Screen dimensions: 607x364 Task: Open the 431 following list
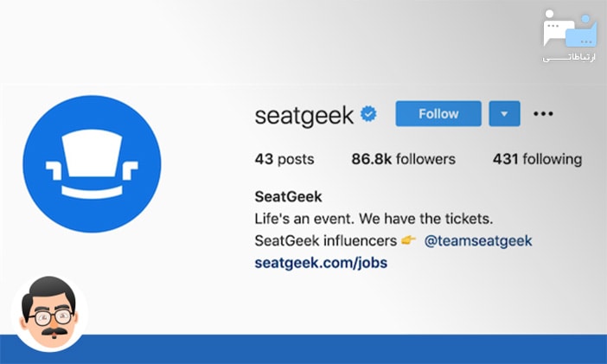(x=537, y=159)
